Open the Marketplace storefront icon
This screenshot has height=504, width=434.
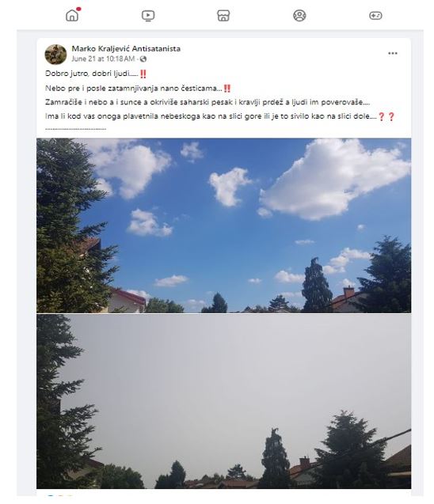(x=223, y=16)
